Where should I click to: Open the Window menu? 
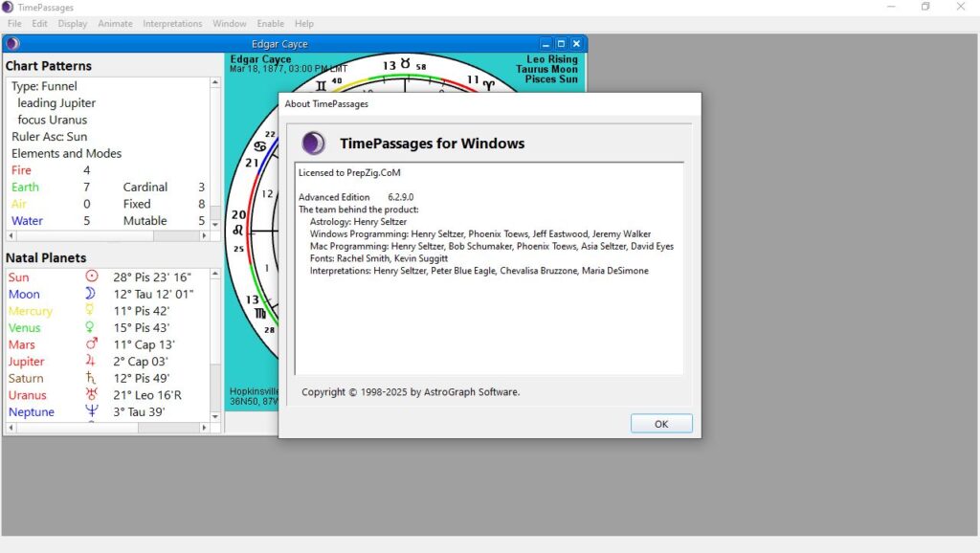tap(230, 24)
